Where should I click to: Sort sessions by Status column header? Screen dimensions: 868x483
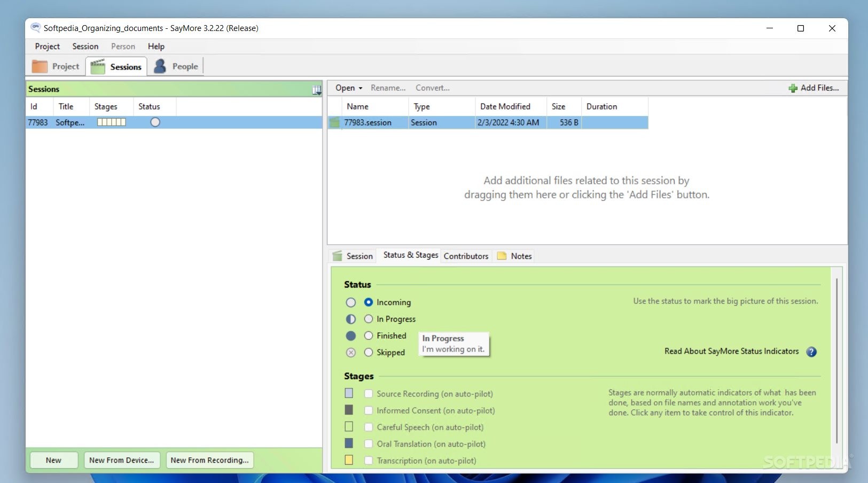click(154, 107)
